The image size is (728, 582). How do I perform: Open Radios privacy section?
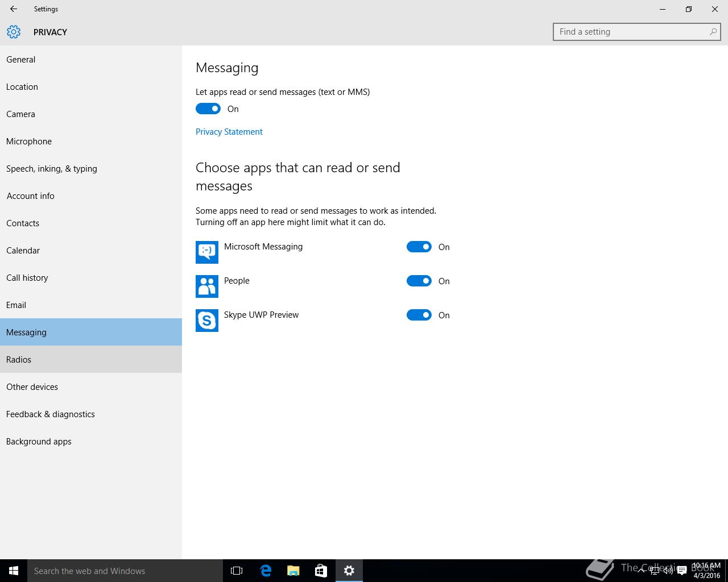coord(91,359)
